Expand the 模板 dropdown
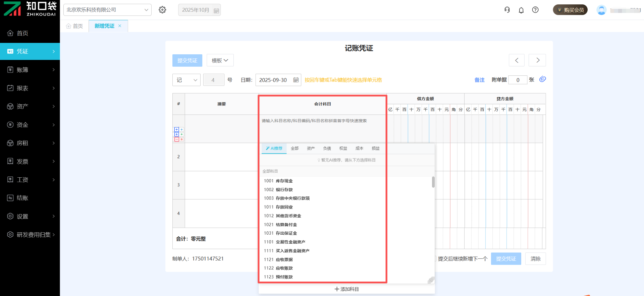 pyautogui.click(x=220, y=60)
